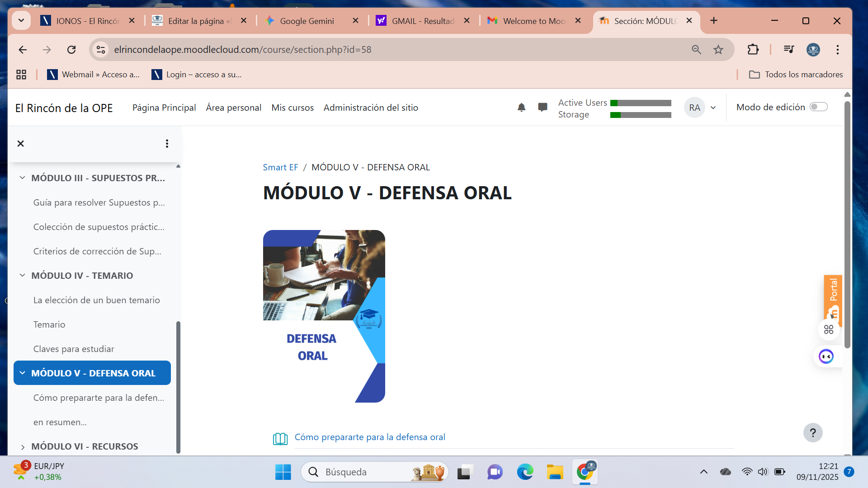Collapse MÓDULO IV - TEMARIO section
This screenshot has width=868, height=488.
pos(22,276)
